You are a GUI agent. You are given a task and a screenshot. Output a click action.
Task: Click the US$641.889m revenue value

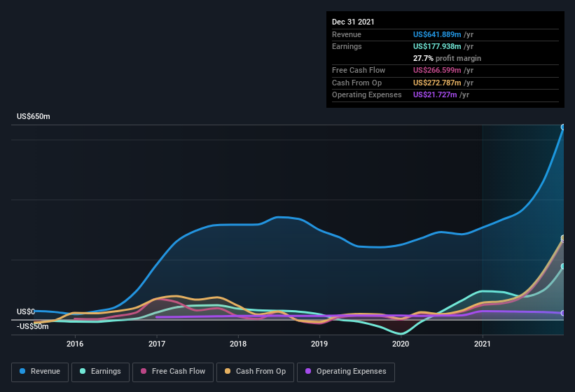(x=437, y=34)
